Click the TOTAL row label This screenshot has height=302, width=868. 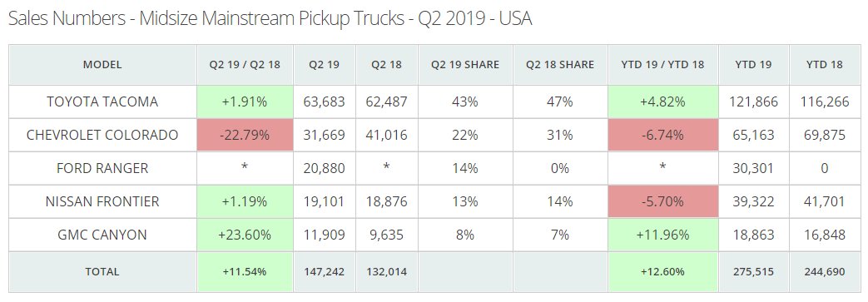(102, 271)
